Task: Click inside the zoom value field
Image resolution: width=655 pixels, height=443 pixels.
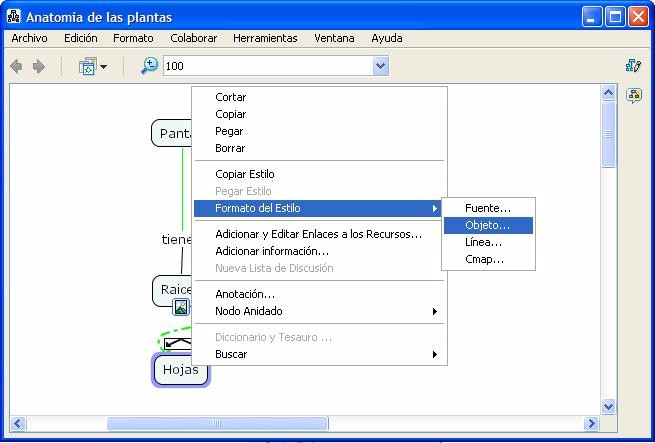Action: 265,66
